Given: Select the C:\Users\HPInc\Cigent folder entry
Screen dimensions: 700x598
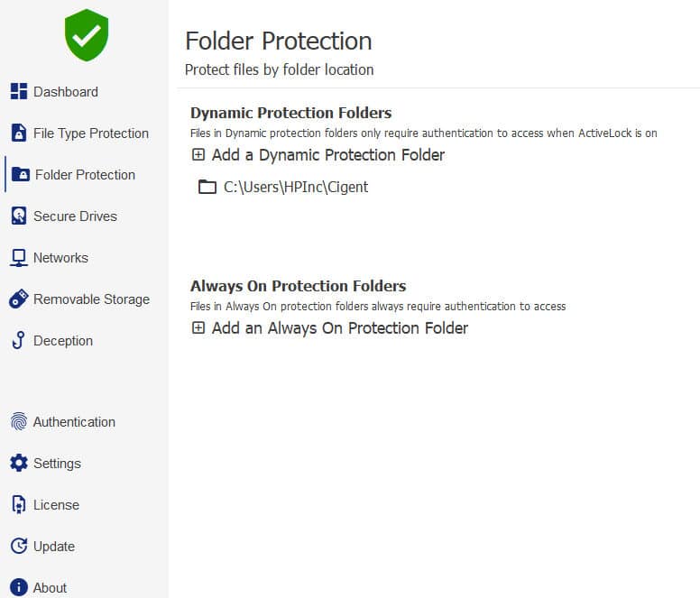Looking at the screenshot, I should 283,187.
